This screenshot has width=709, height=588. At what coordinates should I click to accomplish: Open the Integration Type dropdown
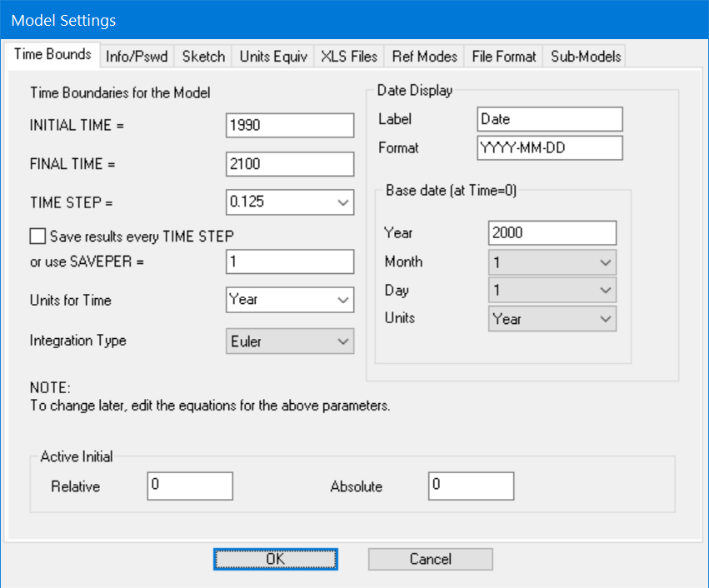click(344, 341)
